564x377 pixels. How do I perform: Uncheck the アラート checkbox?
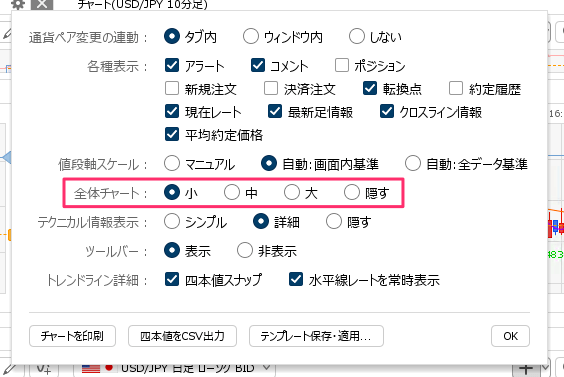(172, 65)
